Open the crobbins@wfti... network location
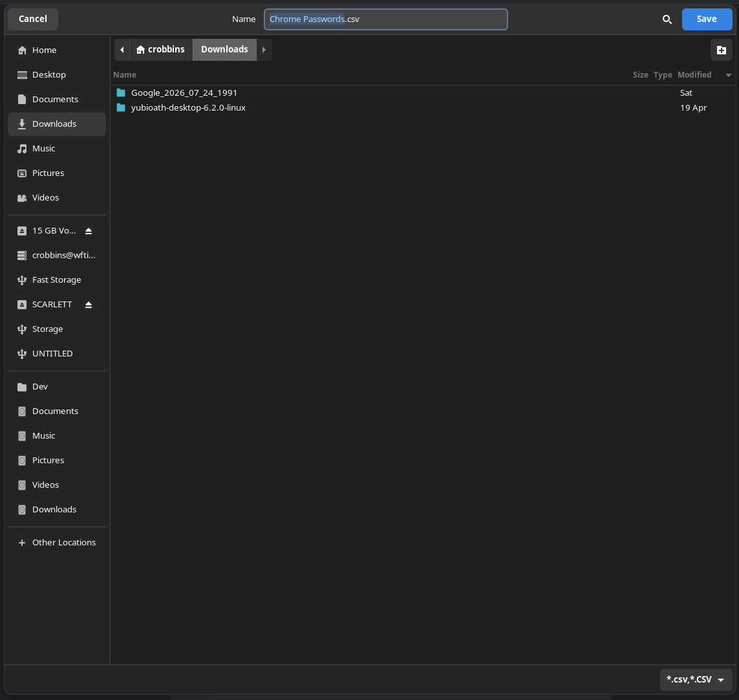Image resolution: width=739 pixels, height=700 pixels. (x=57, y=255)
